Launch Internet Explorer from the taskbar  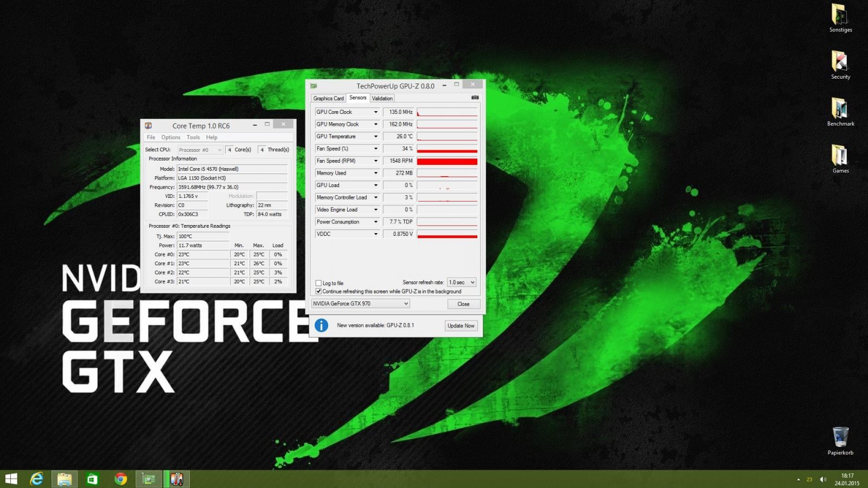[x=37, y=479]
